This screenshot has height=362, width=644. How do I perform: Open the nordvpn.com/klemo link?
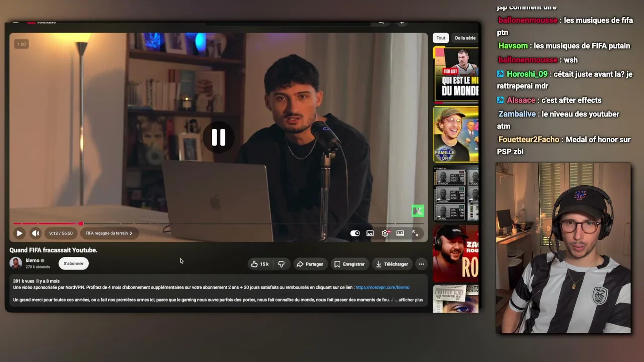coord(382,287)
